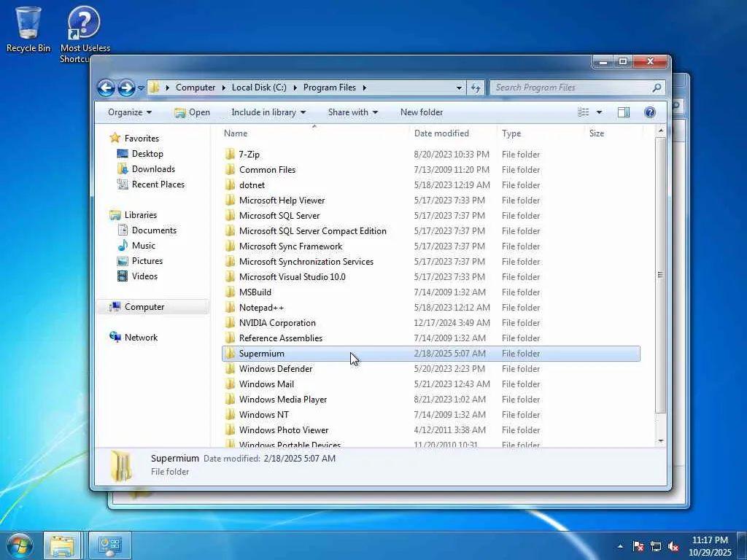This screenshot has height=560, width=747.
Task: Select the Reference Assemblies folder icon
Action: (x=230, y=338)
